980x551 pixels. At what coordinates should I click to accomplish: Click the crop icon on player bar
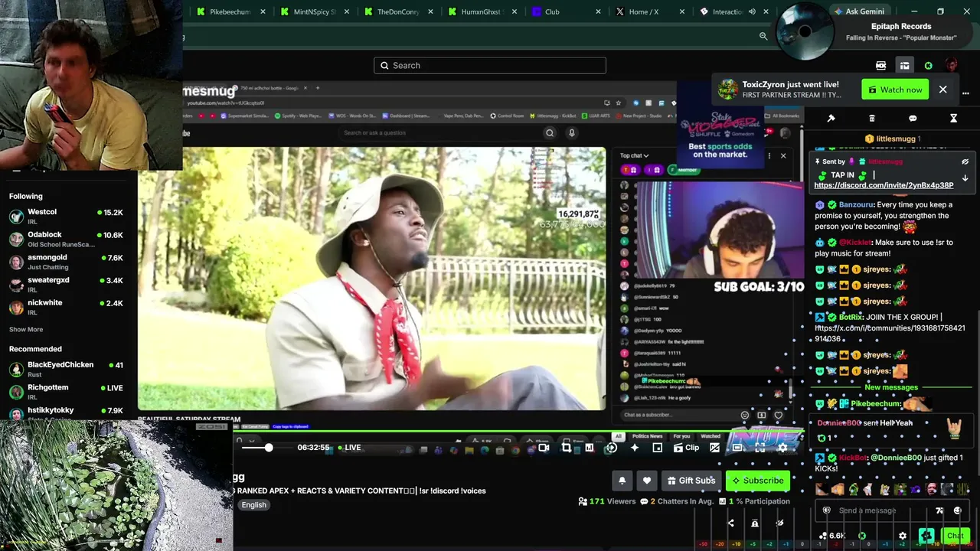click(x=567, y=448)
